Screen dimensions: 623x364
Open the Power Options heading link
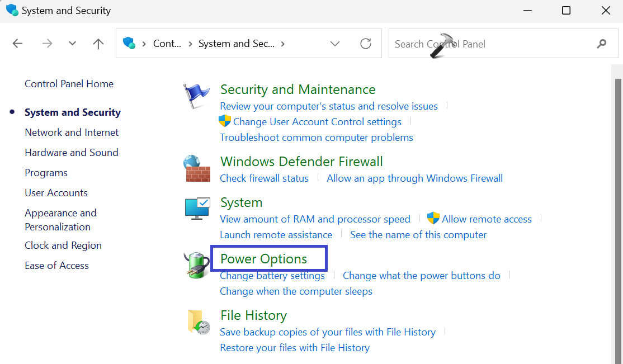[263, 259]
